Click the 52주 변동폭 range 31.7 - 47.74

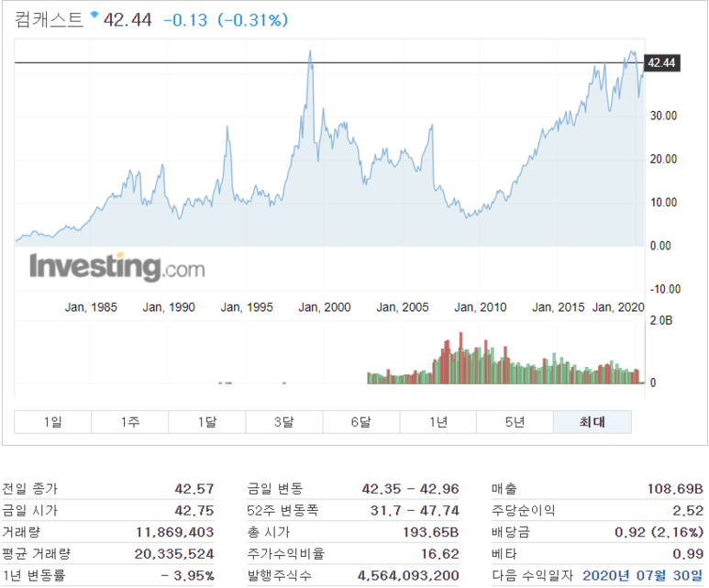pos(415,510)
